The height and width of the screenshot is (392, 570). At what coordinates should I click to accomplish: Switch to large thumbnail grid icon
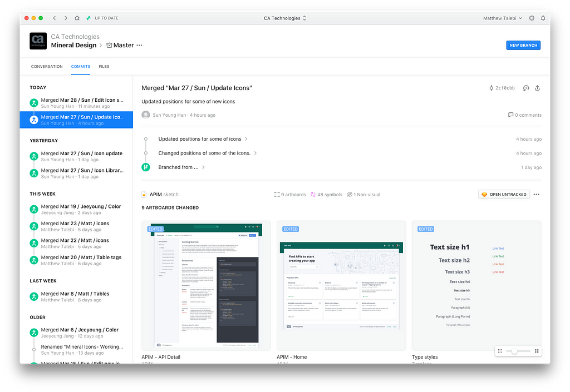(x=537, y=351)
